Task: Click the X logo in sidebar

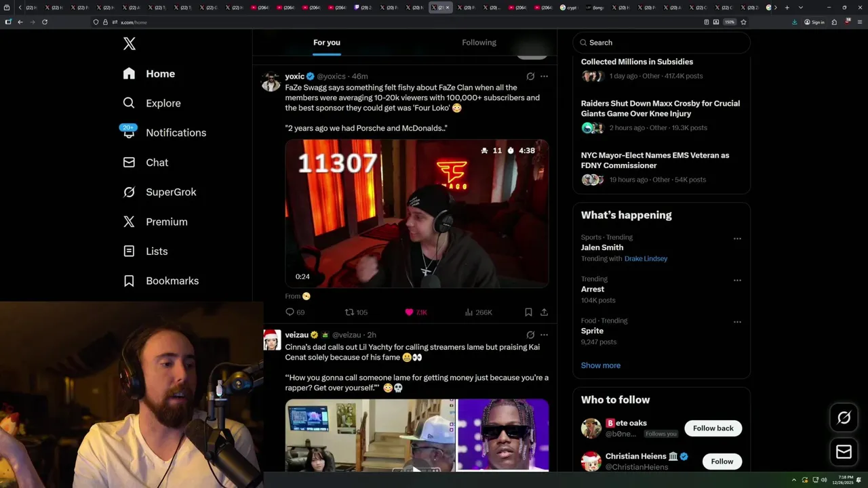Action: point(130,44)
